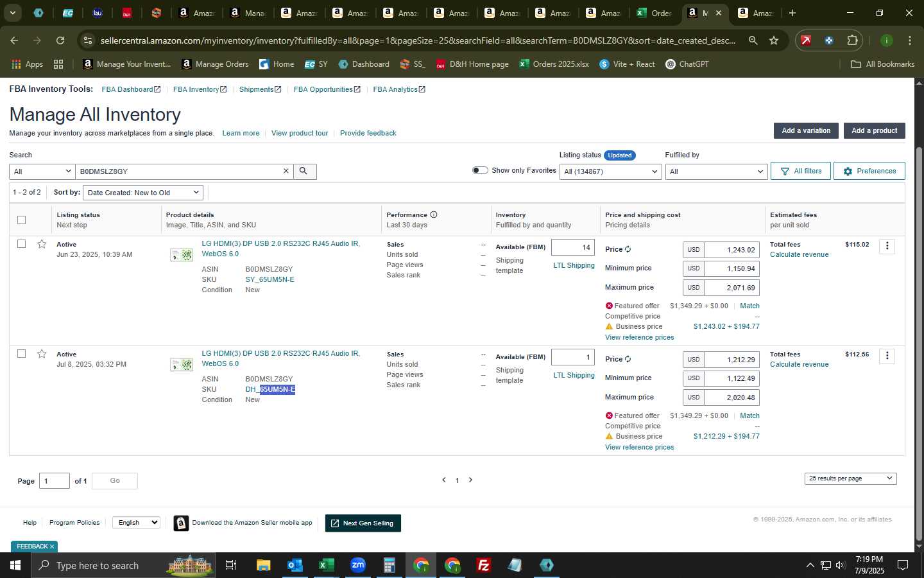Open Excel from the taskbar
Screen dimensions: 924x578
pos(326,565)
